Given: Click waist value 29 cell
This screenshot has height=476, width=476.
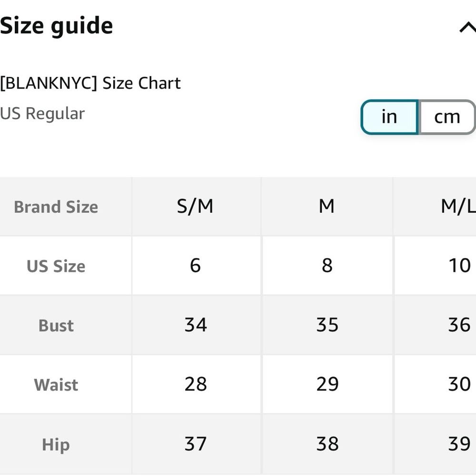Looking at the screenshot, I should point(327,384).
